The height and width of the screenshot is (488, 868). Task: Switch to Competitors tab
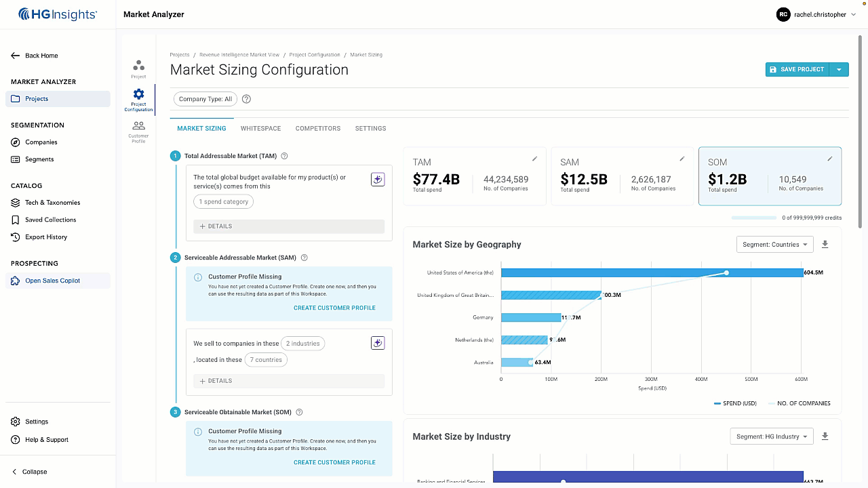[318, 128]
